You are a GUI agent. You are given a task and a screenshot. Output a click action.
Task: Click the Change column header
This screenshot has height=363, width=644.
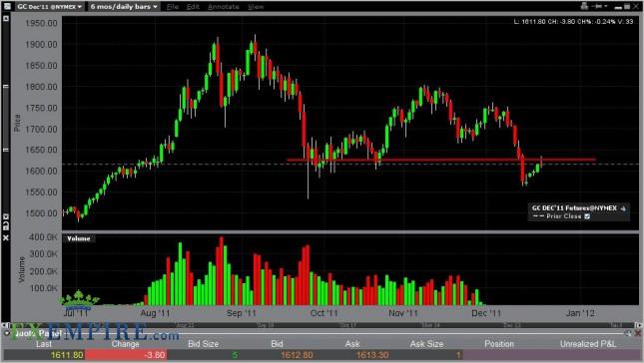(125, 344)
